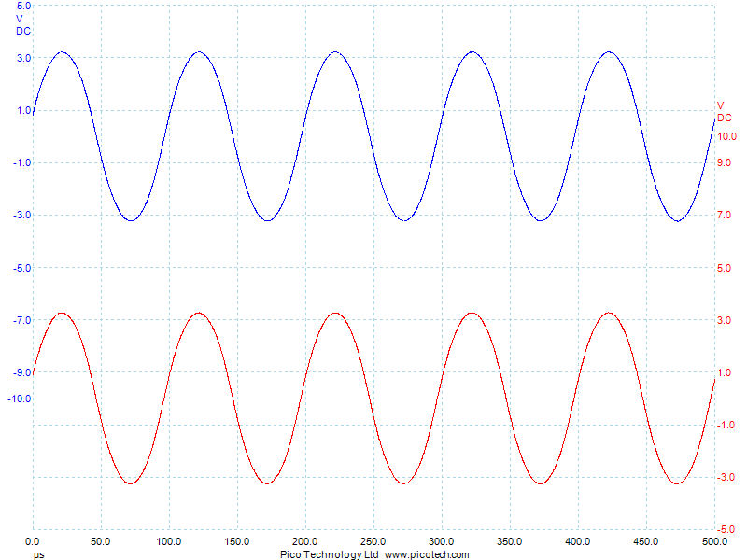Click blue -1.0 on left voltage axis
This screenshot has width=747, height=560.
click(21, 162)
